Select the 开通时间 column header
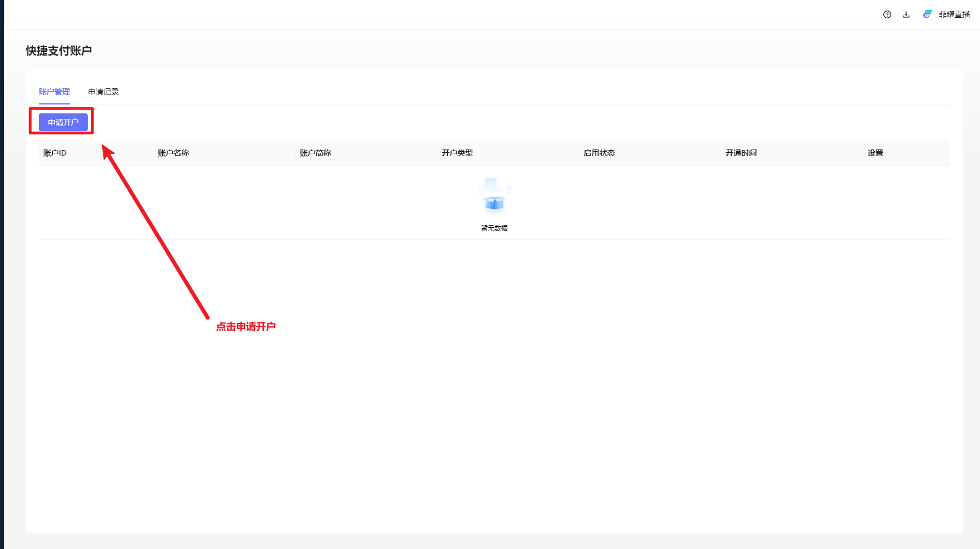980x549 pixels. [x=741, y=153]
